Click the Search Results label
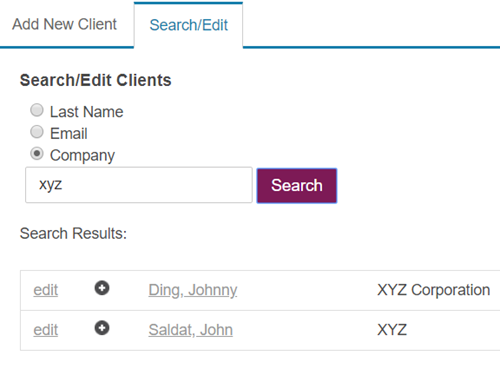The height and width of the screenshot is (369, 500). point(73,233)
